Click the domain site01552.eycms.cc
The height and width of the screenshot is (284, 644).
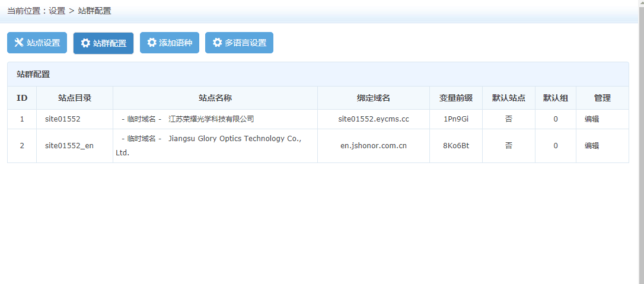pos(374,119)
